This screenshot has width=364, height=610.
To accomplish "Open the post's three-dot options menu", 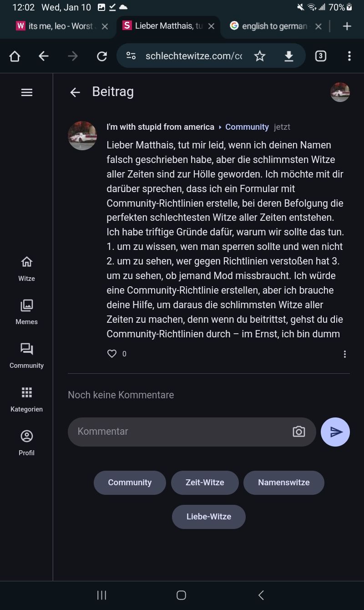I will point(345,354).
